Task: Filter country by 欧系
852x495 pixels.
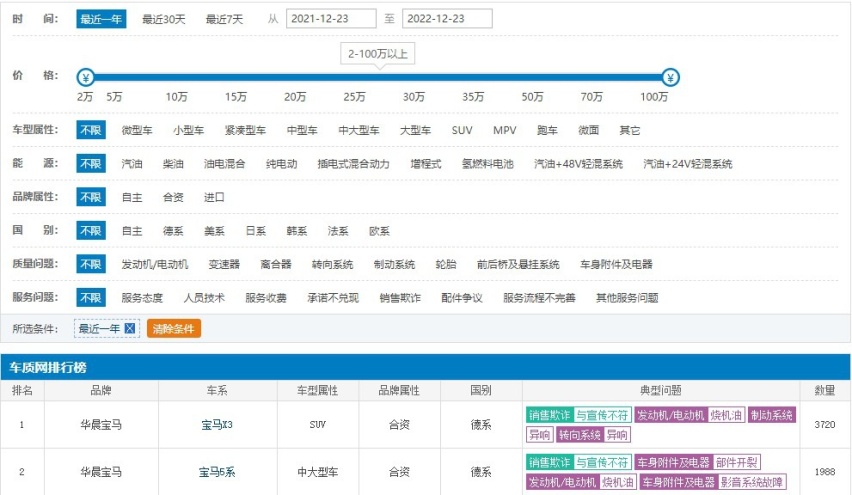Action: pyautogui.click(x=379, y=231)
